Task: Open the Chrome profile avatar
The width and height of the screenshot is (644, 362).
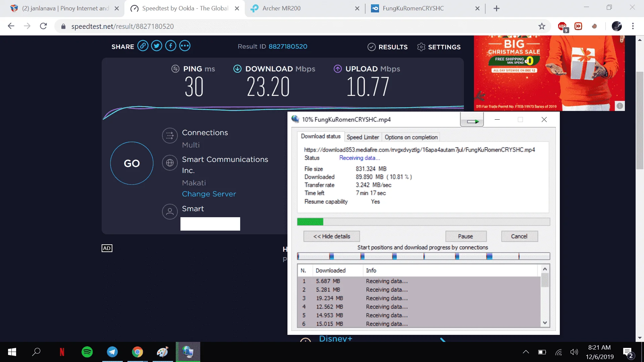Action: tap(617, 26)
